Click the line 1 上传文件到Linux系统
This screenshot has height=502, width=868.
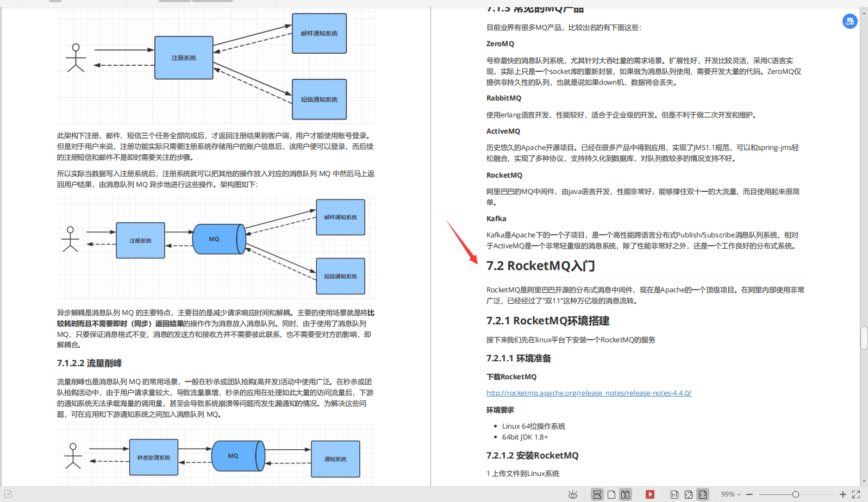pyautogui.click(x=523, y=473)
